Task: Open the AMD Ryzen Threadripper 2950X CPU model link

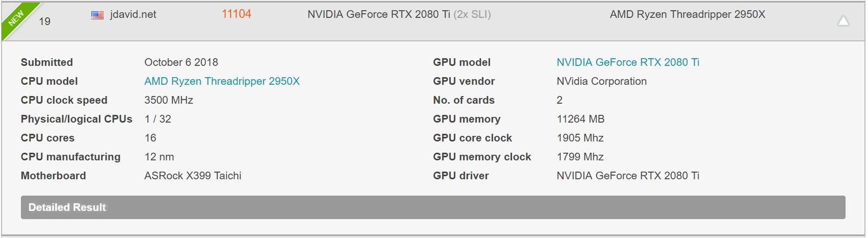Action: tap(222, 81)
